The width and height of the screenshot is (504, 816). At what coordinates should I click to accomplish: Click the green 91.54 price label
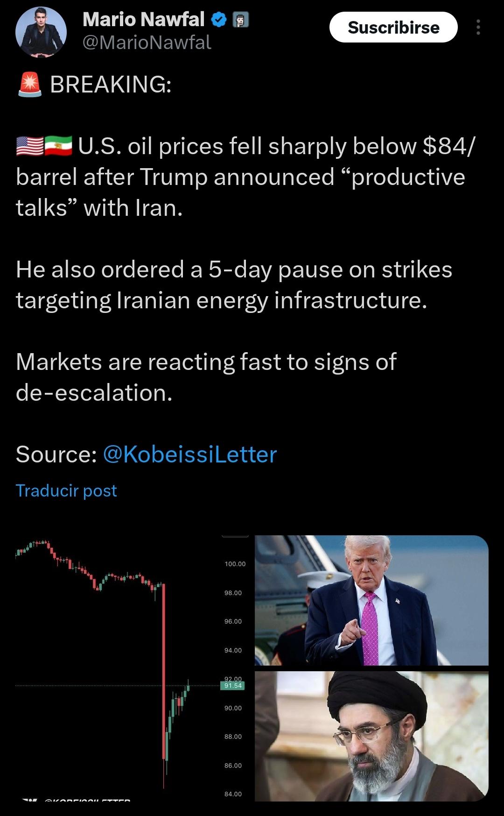233,686
